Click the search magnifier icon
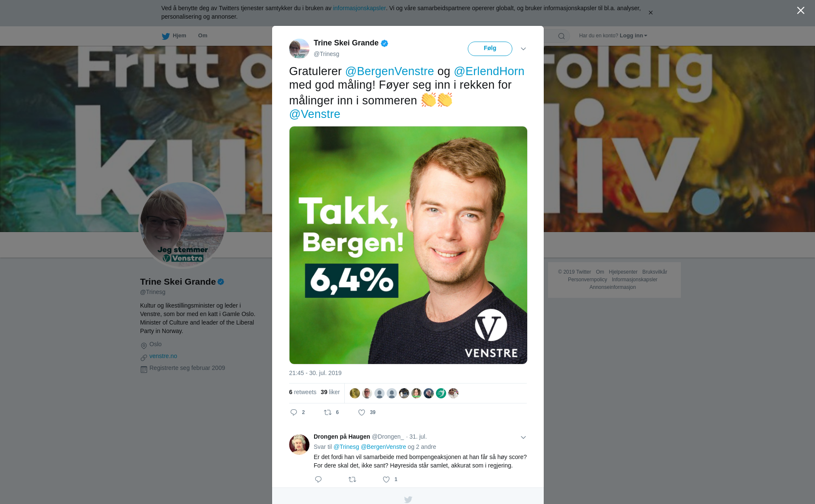815x504 pixels. coord(562,36)
